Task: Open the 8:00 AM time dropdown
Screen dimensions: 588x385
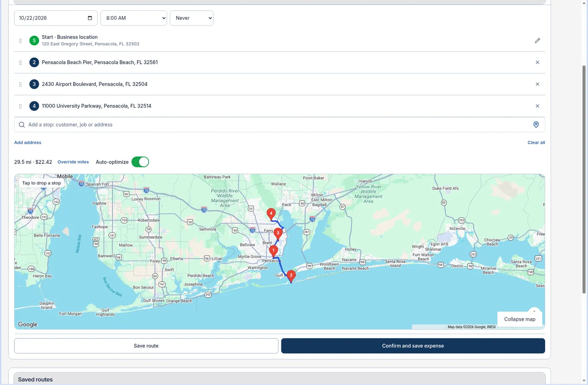Action: point(134,18)
